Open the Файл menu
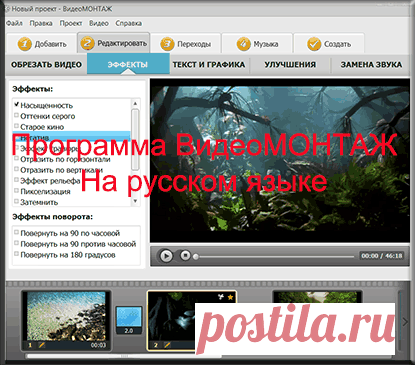 (14, 23)
